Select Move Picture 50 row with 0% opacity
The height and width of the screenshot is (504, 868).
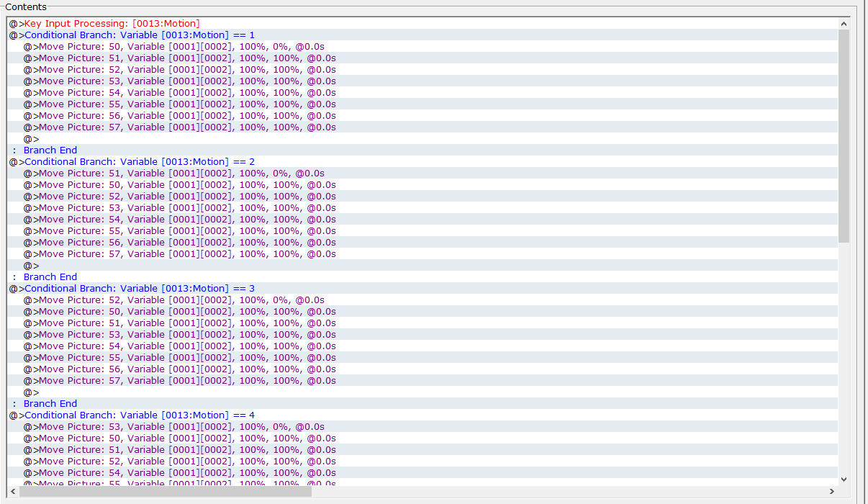tap(423, 47)
